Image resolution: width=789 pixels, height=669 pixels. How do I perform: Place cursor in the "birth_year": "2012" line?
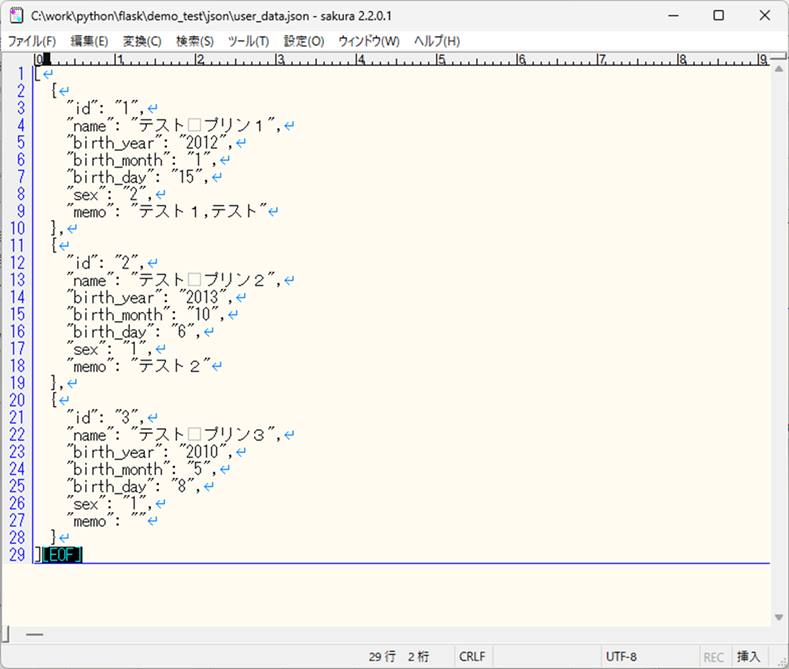click(150, 142)
